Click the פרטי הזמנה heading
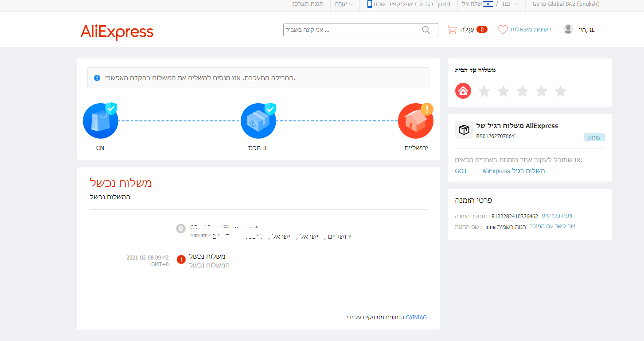The image size is (644, 341). [474, 200]
